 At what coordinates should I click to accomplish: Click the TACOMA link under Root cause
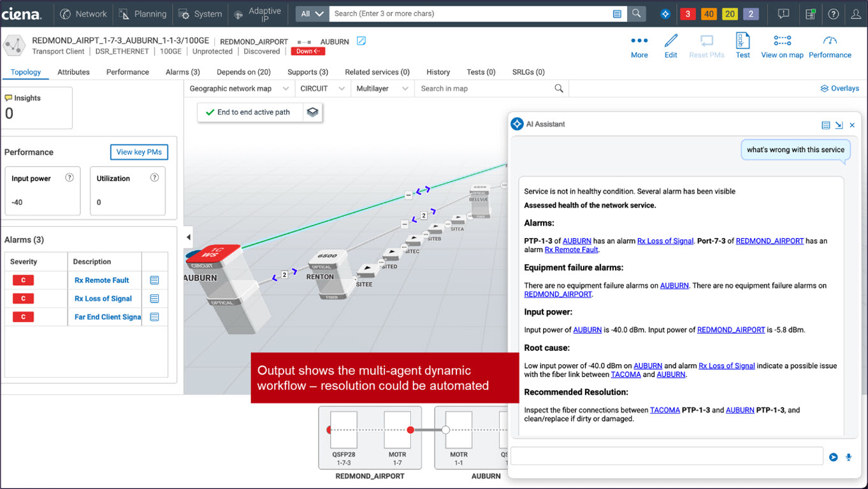click(x=626, y=374)
